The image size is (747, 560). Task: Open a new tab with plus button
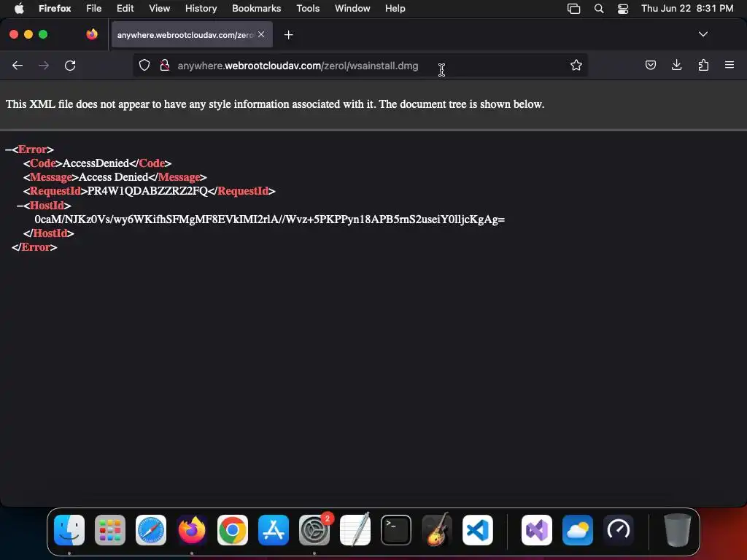(x=288, y=35)
